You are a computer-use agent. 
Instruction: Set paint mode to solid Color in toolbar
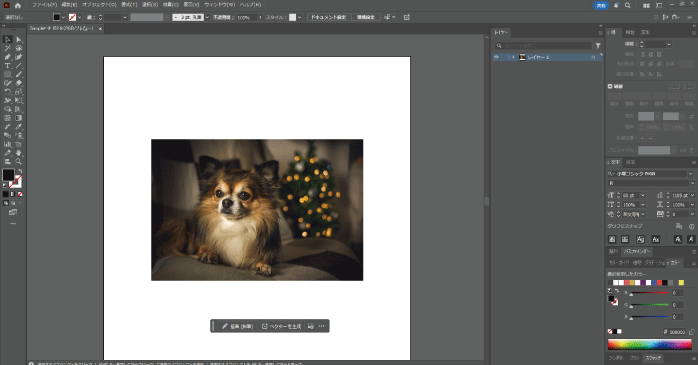coord(5,194)
